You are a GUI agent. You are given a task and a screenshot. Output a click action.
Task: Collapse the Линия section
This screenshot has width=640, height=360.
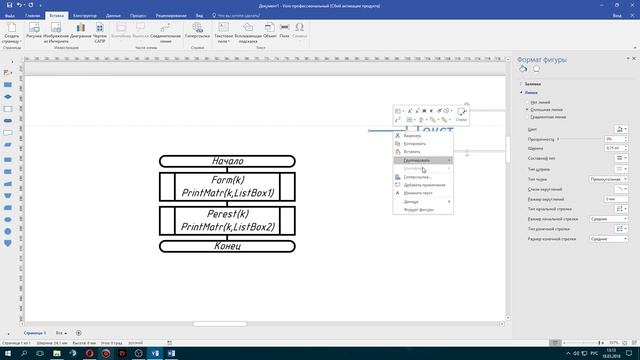tap(530, 93)
